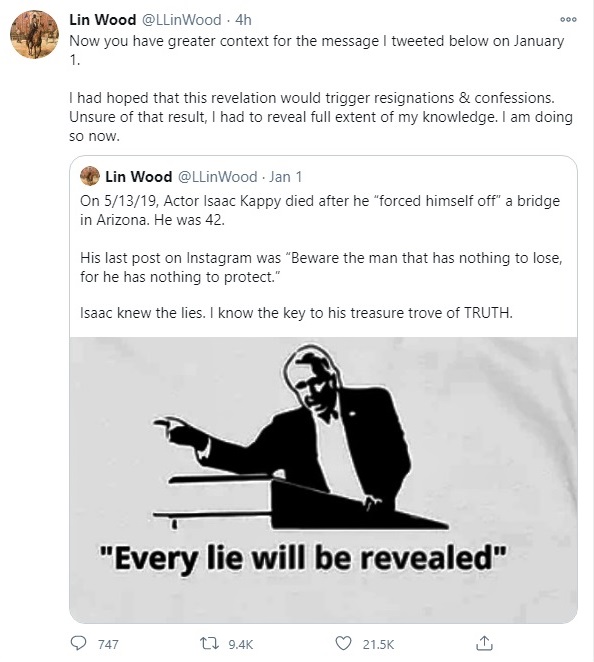View the 21.5K likes count

(x=378, y=644)
